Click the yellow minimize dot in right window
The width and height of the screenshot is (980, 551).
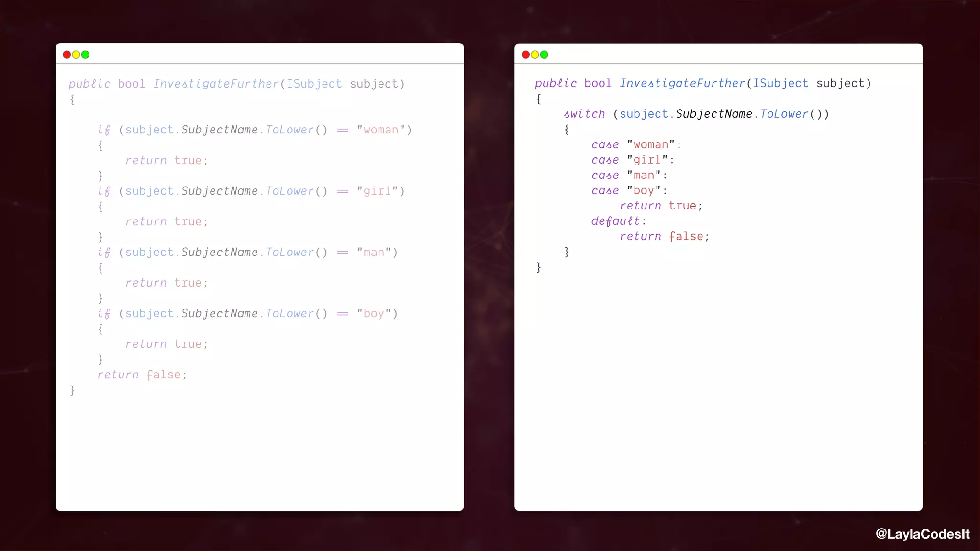[x=535, y=55]
